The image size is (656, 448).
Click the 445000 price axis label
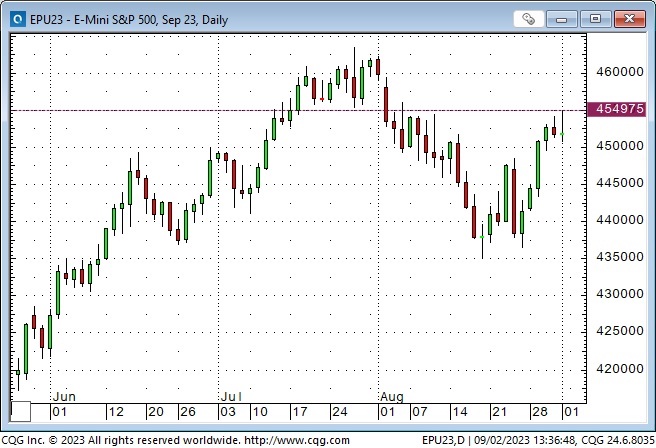click(x=620, y=183)
